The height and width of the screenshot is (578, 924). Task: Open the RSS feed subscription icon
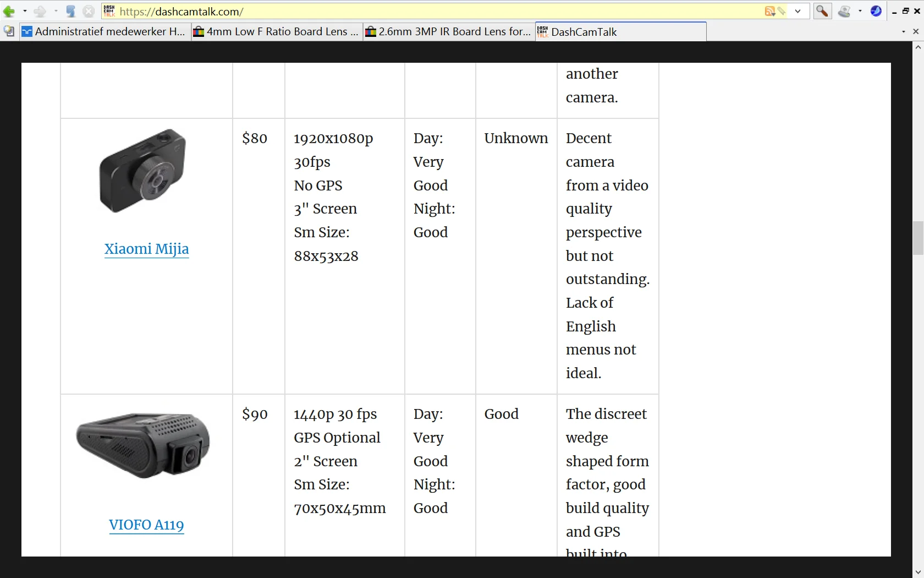770,11
